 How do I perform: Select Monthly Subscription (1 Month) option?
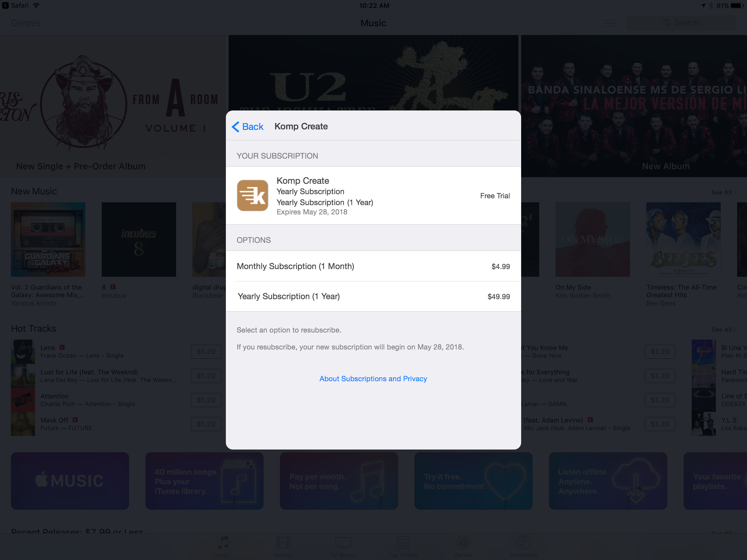(373, 266)
